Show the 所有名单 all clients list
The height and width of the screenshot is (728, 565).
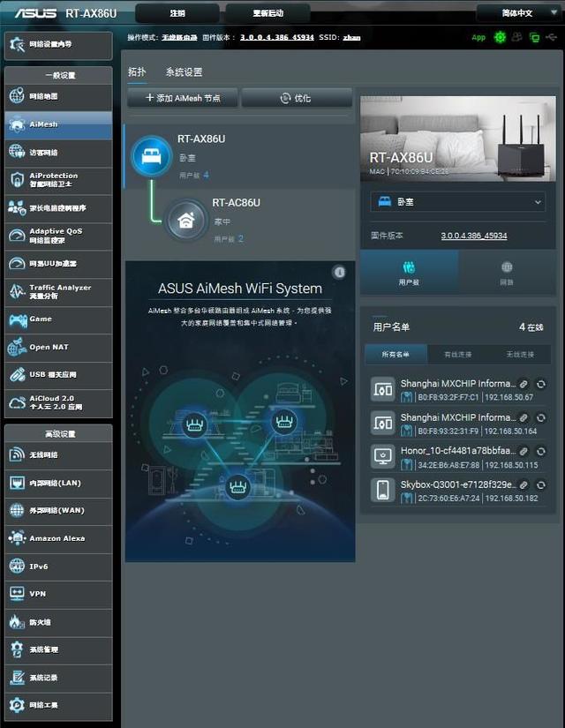395,354
